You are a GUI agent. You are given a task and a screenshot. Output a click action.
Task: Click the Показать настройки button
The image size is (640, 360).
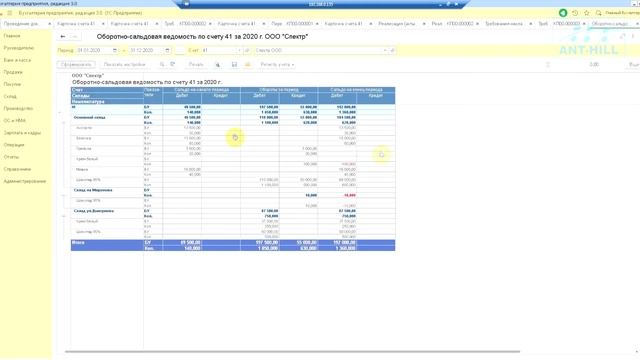click(x=124, y=64)
